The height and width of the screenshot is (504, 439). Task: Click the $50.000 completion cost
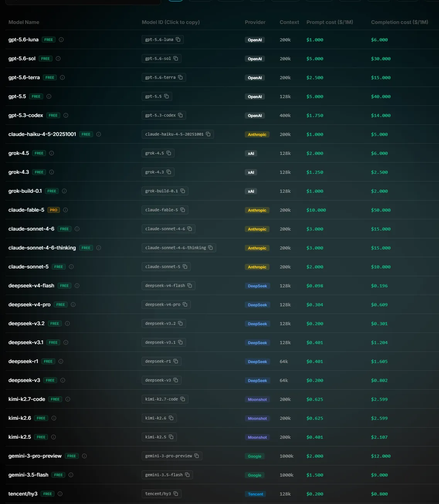click(381, 210)
